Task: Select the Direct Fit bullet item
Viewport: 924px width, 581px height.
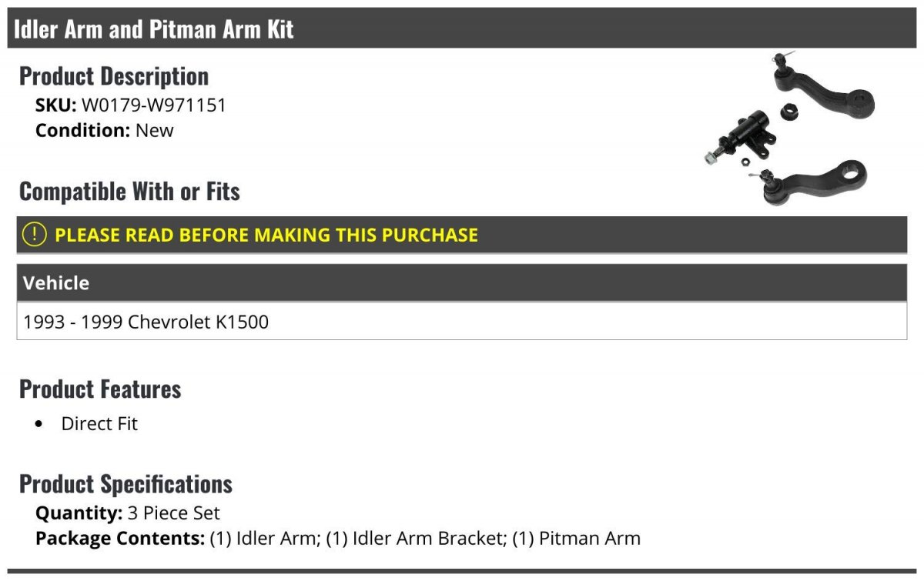Action: coord(99,424)
